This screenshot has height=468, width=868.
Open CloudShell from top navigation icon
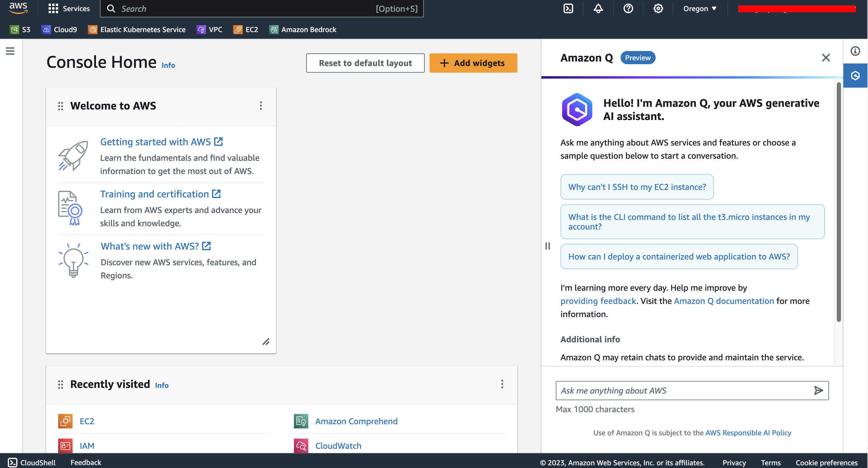[568, 8]
